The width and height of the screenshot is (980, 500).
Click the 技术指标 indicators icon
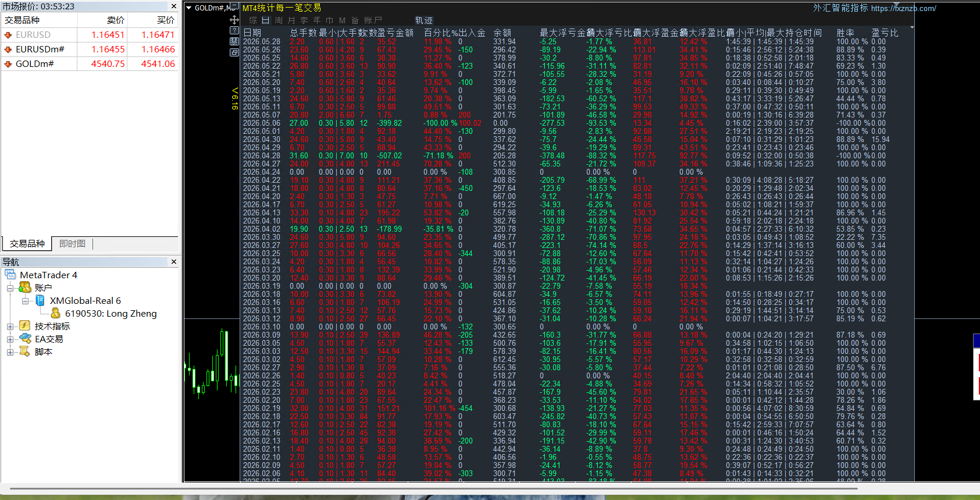click(25, 326)
